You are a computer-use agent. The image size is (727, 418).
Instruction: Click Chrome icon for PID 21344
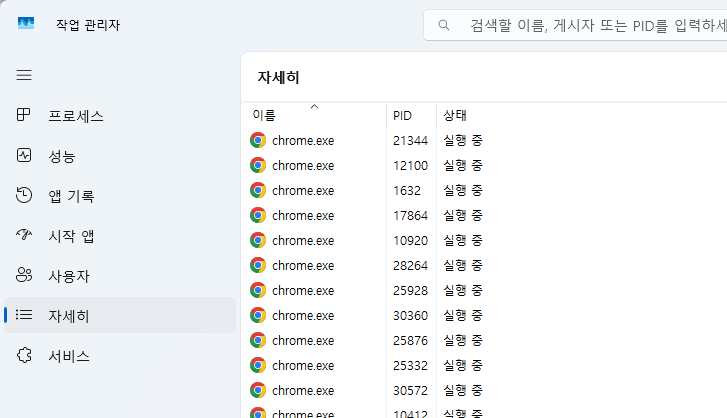[x=258, y=140]
